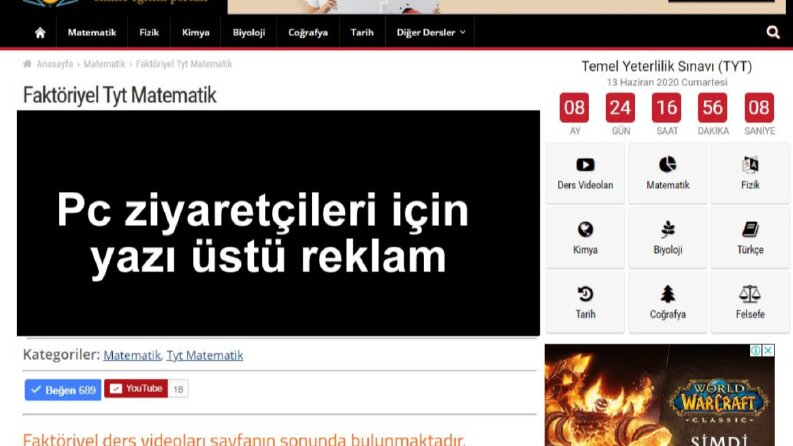This screenshot has width=793, height=446.
Task: Close the World of Warcraft ad
Action: point(768,350)
